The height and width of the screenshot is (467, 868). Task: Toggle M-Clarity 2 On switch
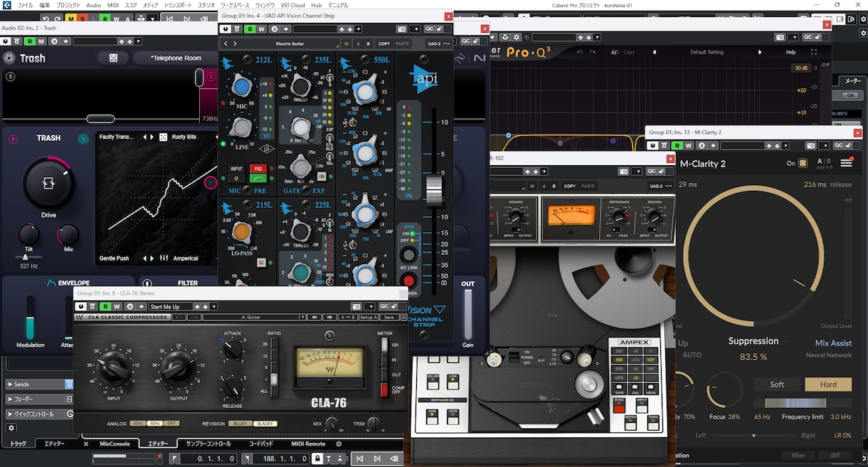pos(803,163)
